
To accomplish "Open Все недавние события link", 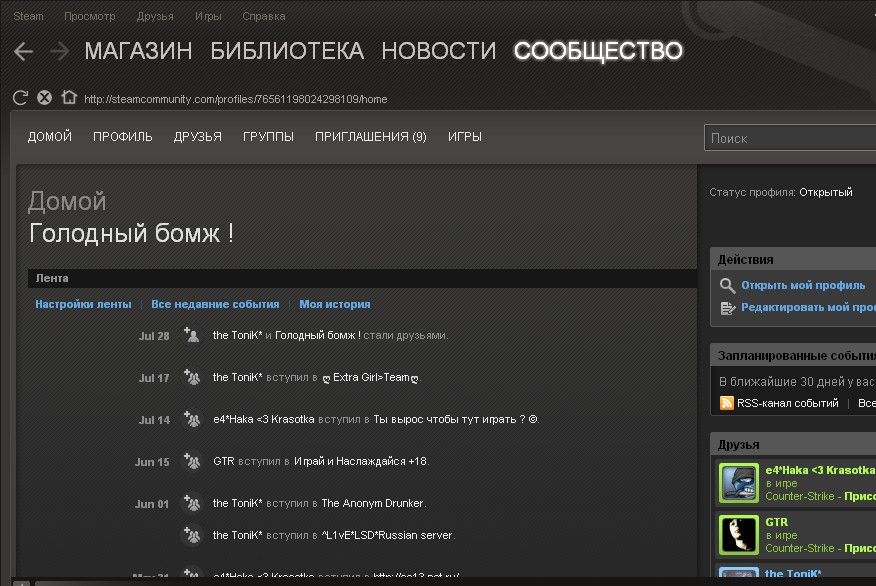I will point(215,304).
